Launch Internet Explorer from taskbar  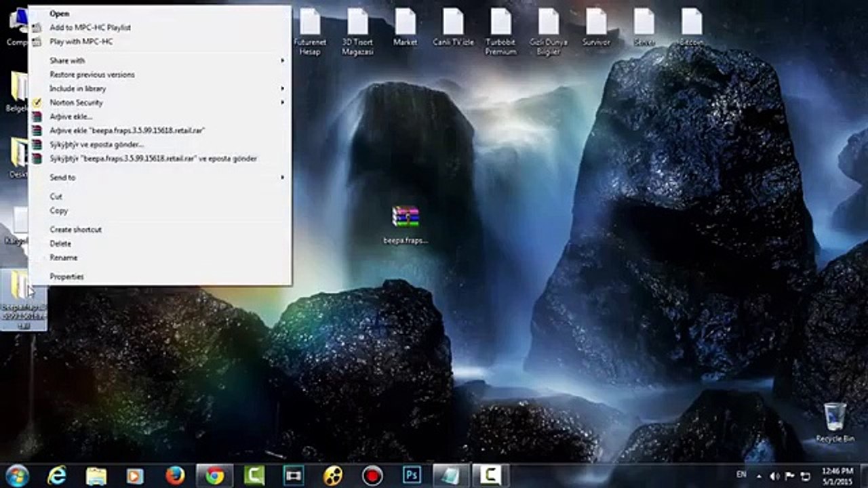tap(57, 476)
